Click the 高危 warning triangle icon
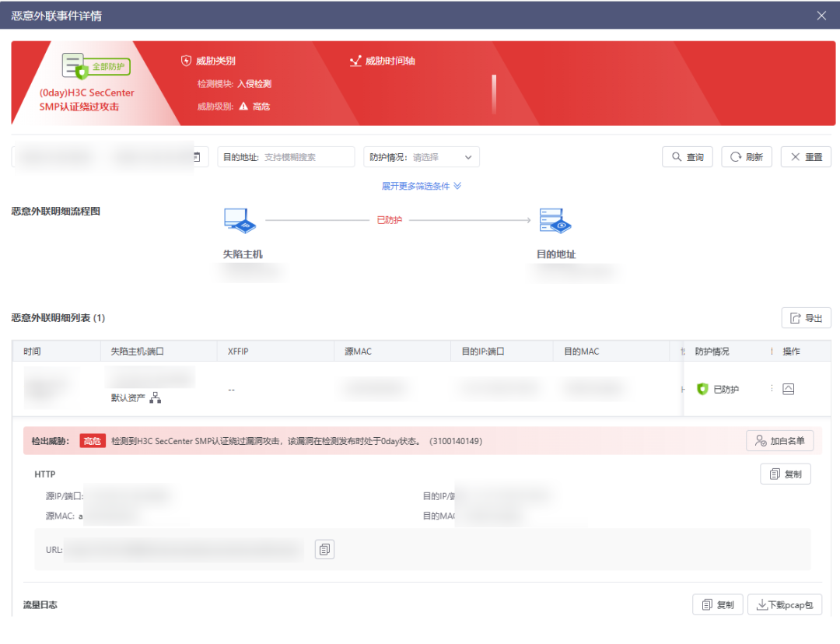The image size is (840, 644). click(x=243, y=106)
